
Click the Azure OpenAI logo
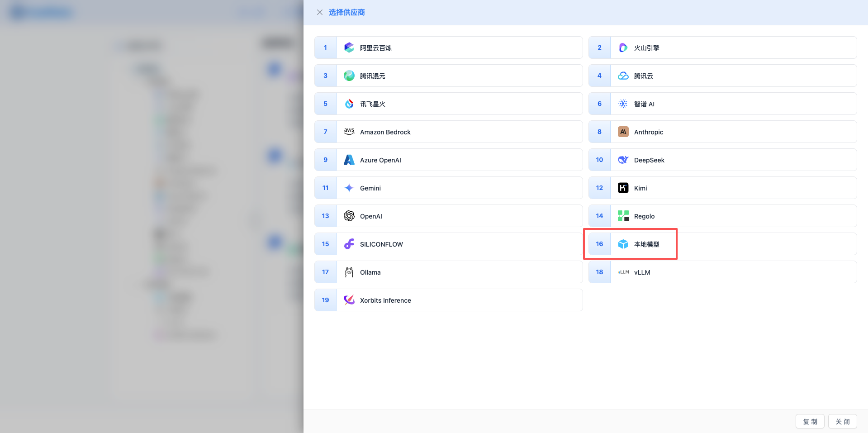pyautogui.click(x=349, y=160)
